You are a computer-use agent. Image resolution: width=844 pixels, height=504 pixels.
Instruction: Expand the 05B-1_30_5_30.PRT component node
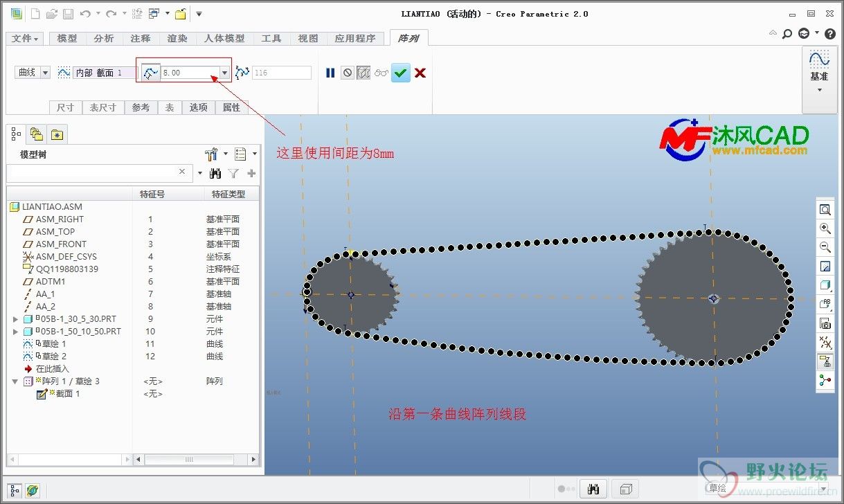click(16, 319)
